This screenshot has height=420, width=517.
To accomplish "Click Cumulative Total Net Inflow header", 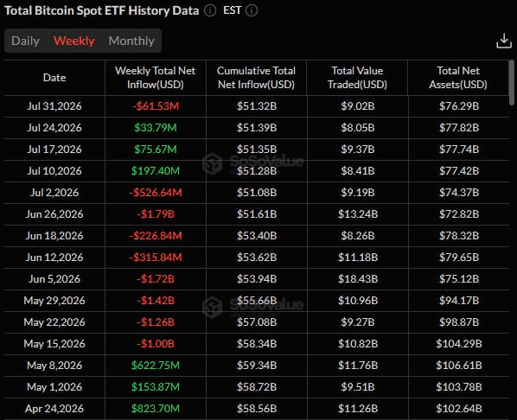I will pyautogui.click(x=256, y=78).
